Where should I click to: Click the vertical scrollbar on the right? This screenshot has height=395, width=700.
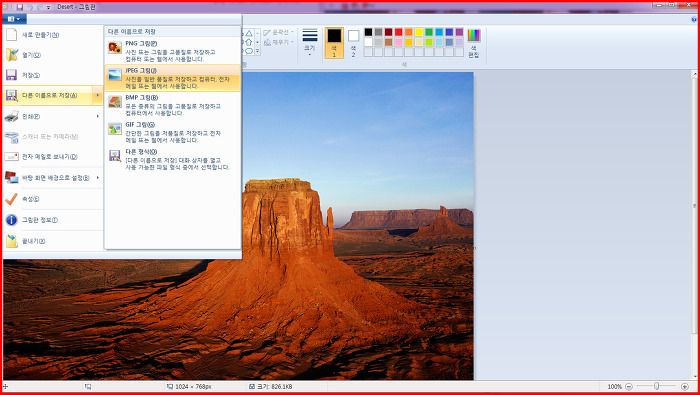[694, 225]
